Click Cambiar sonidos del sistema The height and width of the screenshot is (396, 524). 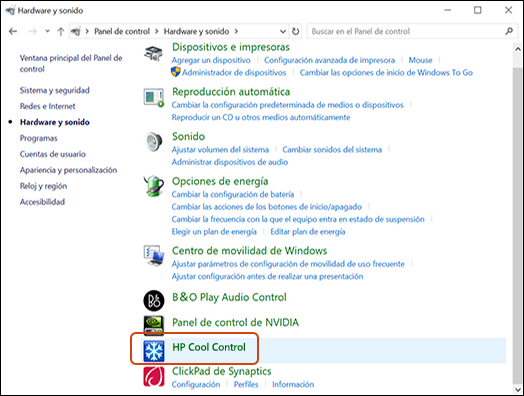point(332,150)
